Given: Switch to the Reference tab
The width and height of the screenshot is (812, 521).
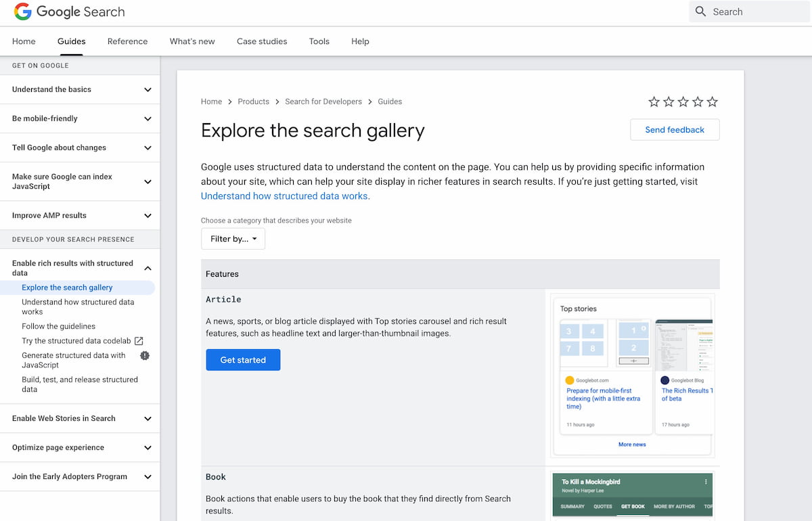Looking at the screenshot, I should coord(127,41).
